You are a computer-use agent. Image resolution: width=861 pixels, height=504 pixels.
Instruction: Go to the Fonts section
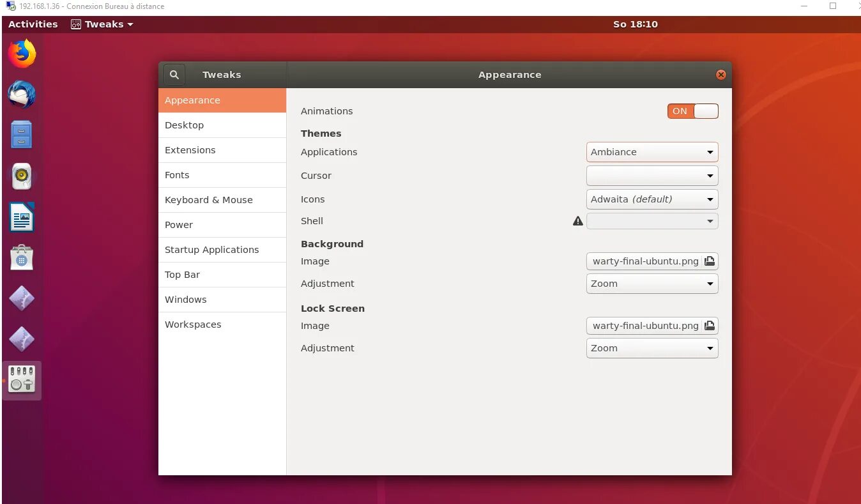coord(222,175)
